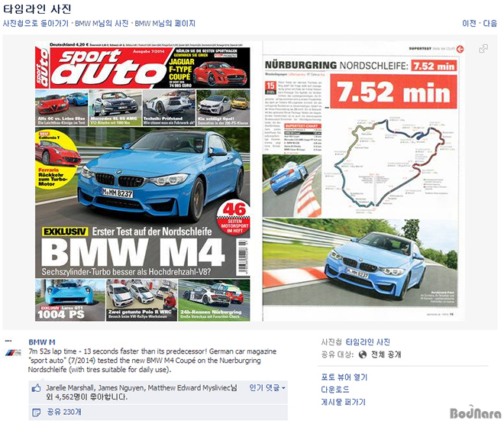This screenshot has height=421, width=504.
Task: Click the share note icon beside 공유 230개
Action: pos(37,412)
